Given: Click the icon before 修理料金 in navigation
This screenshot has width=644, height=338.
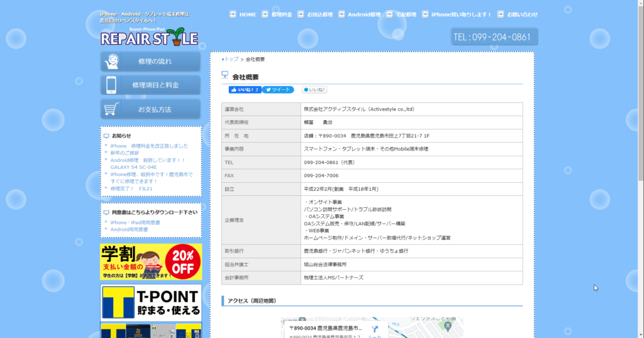Looking at the screenshot, I should (x=265, y=14).
